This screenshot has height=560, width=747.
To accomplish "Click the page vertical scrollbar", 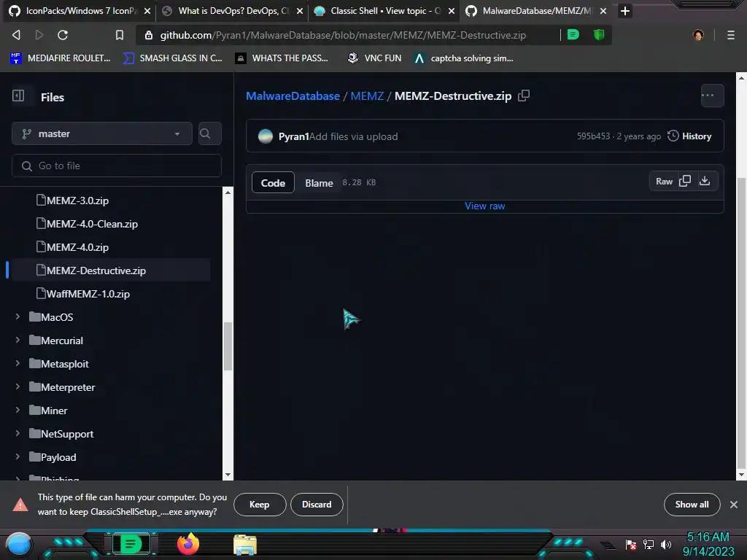I will coord(741,322).
